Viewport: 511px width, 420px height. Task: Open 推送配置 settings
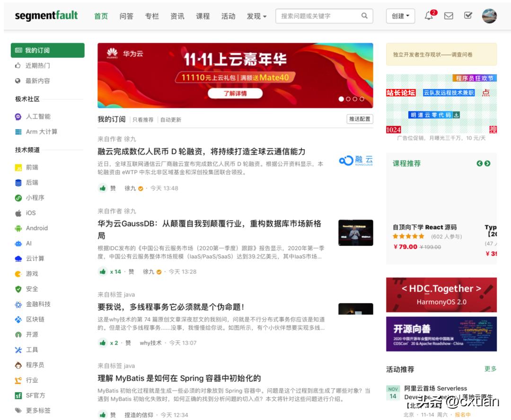(x=359, y=119)
